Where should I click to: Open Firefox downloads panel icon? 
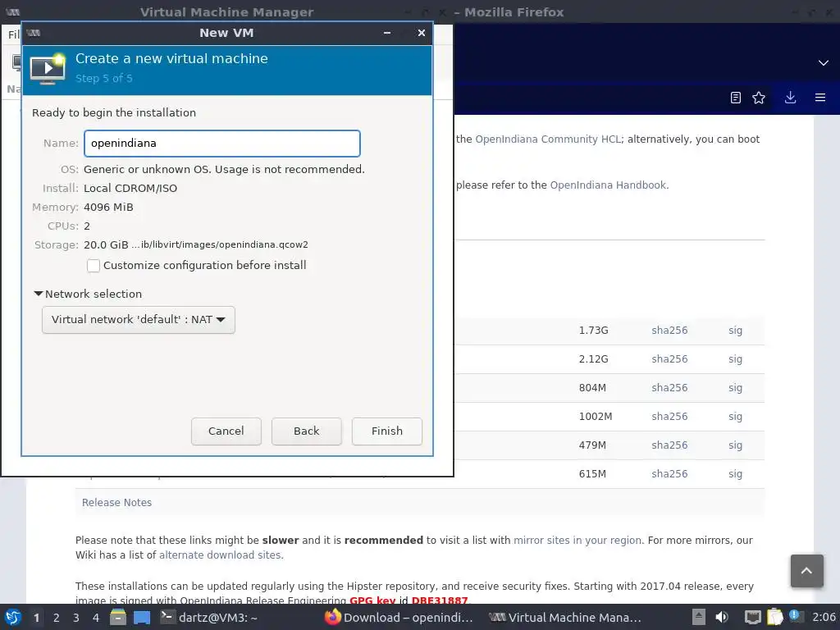pyautogui.click(x=790, y=98)
